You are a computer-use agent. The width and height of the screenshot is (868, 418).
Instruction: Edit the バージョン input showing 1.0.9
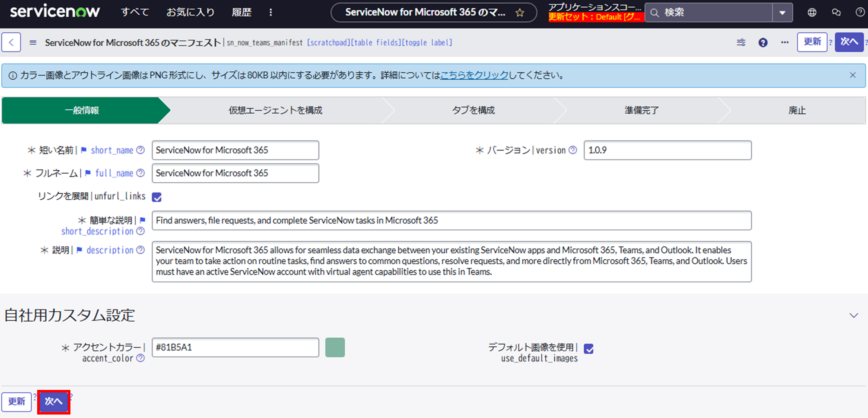[x=668, y=150]
